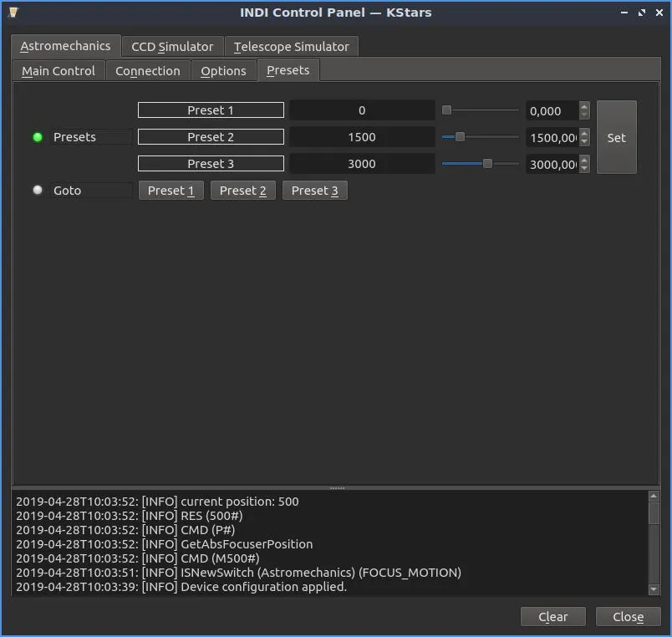Click the 'current position: 500' log line
The height and width of the screenshot is (637, 672).
coord(157,502)
